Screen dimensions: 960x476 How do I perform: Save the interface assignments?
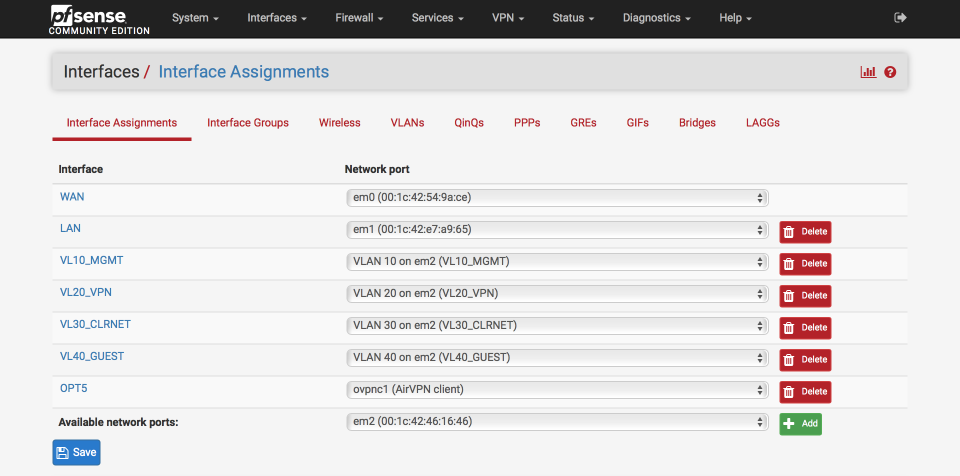pyautogui.click(x=77, y=452)
